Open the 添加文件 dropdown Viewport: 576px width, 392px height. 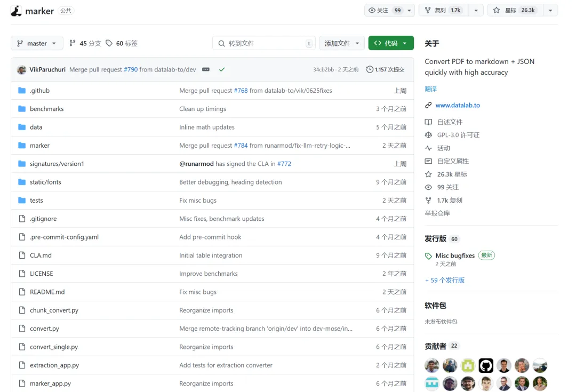(x=341, y=43)
